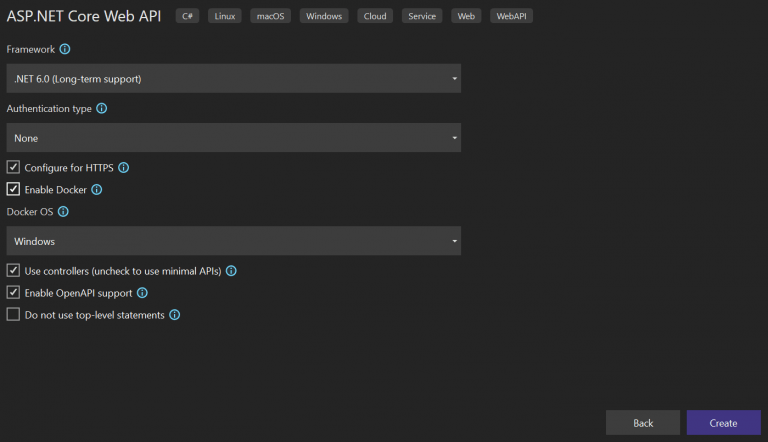Click info icon beside Configure for HTTPS
Image resolution: width=768 pixels, height=442 pixels.
click(x=124, y=168)
